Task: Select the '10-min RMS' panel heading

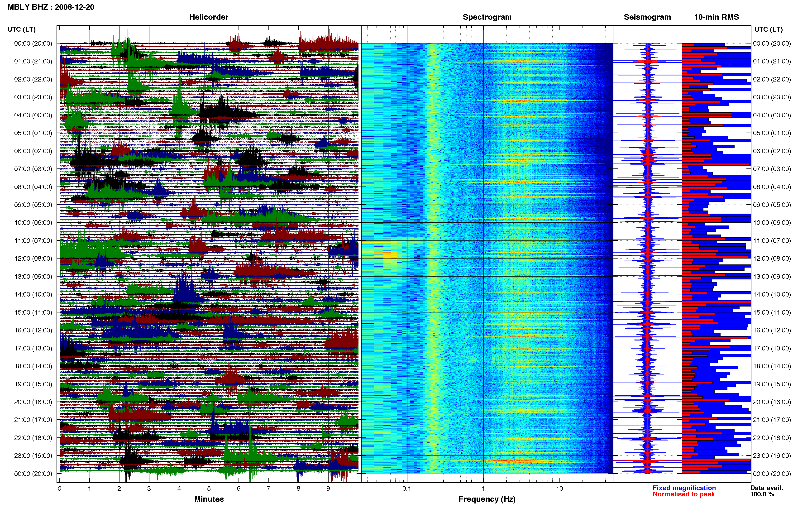Action: coord(716,17)
